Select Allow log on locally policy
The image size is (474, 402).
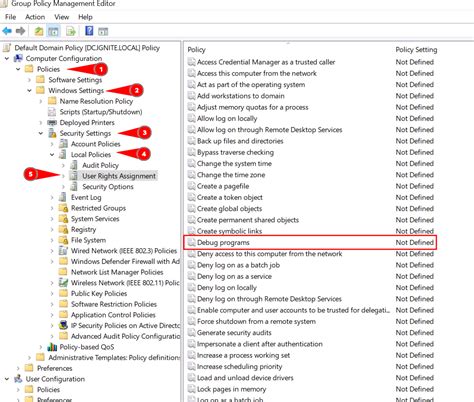[227, 118]
